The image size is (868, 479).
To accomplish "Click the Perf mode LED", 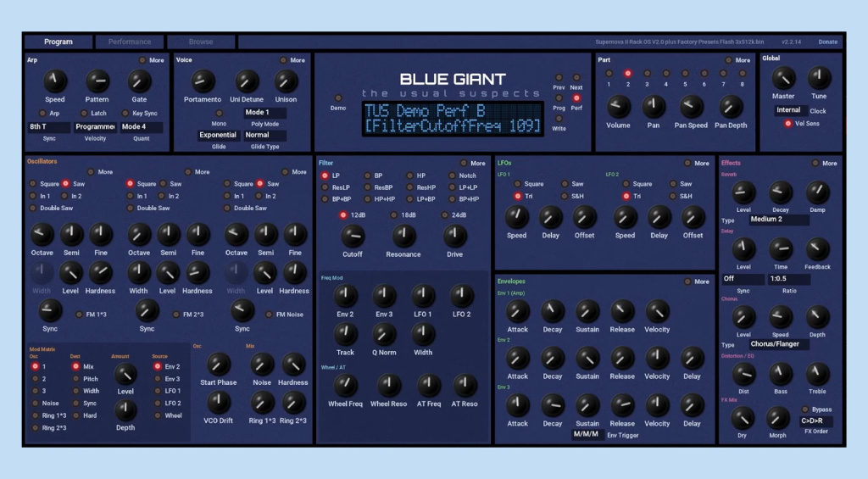I will (576, 98).
